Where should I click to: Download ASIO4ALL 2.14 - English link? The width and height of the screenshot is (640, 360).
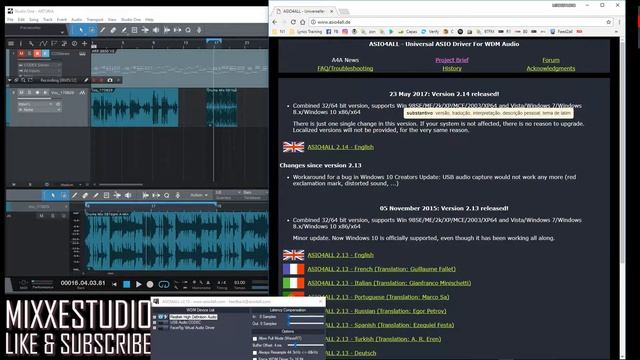tap(340, 147)
